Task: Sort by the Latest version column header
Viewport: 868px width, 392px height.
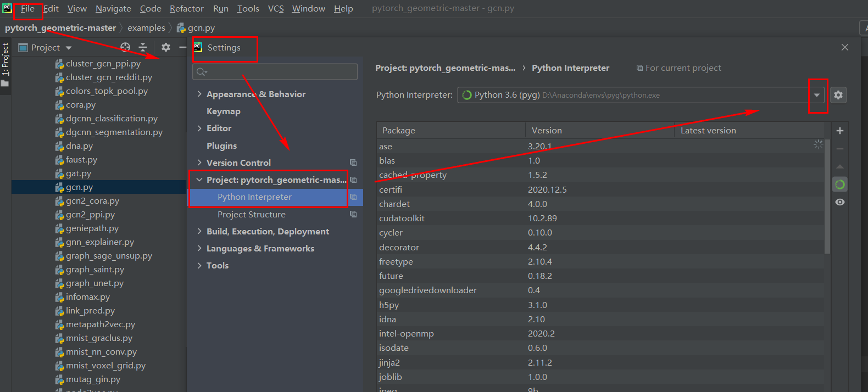Action: (749, 131)
